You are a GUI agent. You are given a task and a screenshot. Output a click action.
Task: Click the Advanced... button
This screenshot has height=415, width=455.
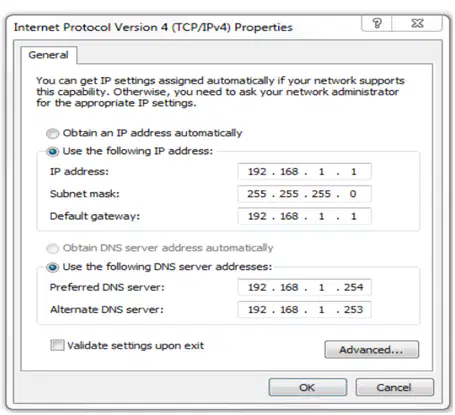[372, 350]
